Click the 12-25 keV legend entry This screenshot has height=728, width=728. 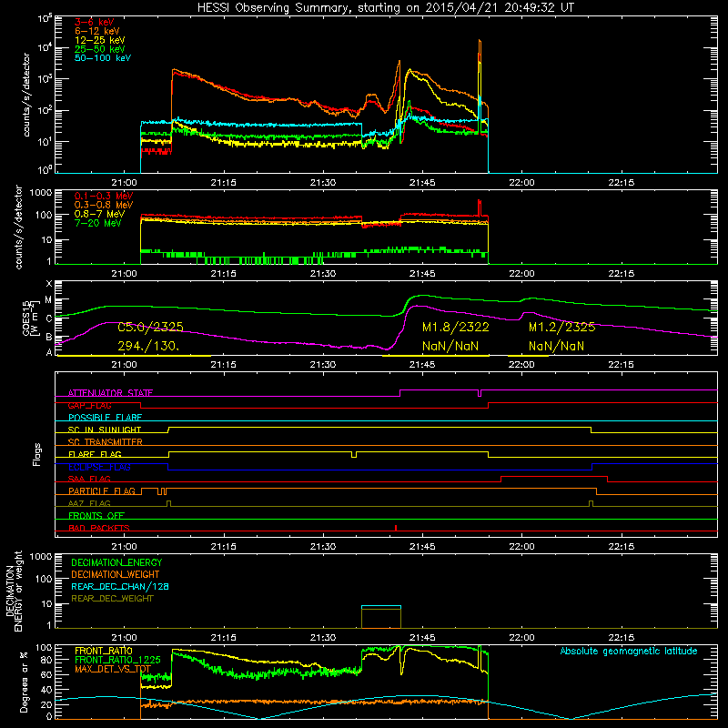(99, 40)
